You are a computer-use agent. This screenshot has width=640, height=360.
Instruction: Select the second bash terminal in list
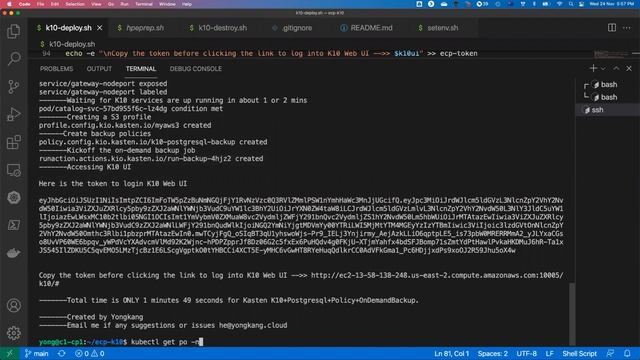click(608, 97)
